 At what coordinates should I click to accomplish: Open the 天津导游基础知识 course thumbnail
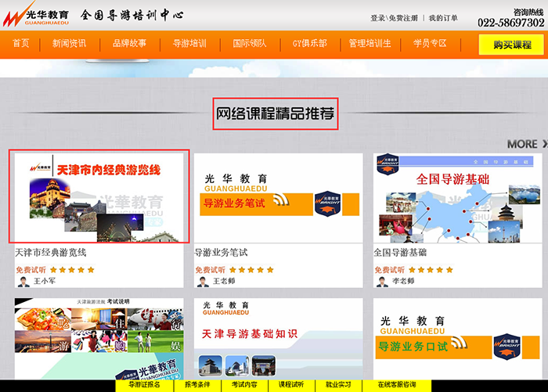(279, 339)
